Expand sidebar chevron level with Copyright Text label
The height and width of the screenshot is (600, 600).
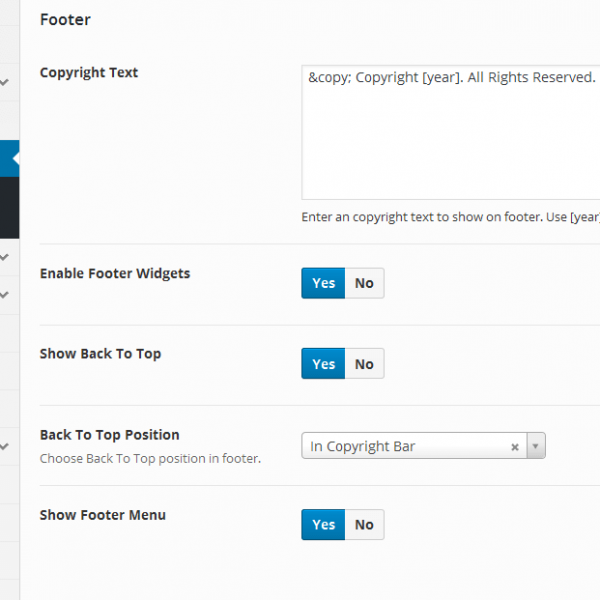click(x=5, y=82)
